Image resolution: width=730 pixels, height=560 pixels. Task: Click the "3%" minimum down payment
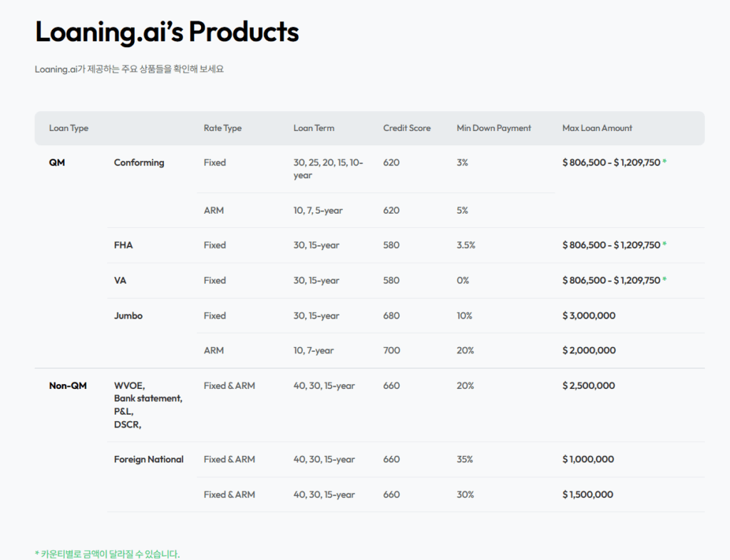(x=462, y=162)
